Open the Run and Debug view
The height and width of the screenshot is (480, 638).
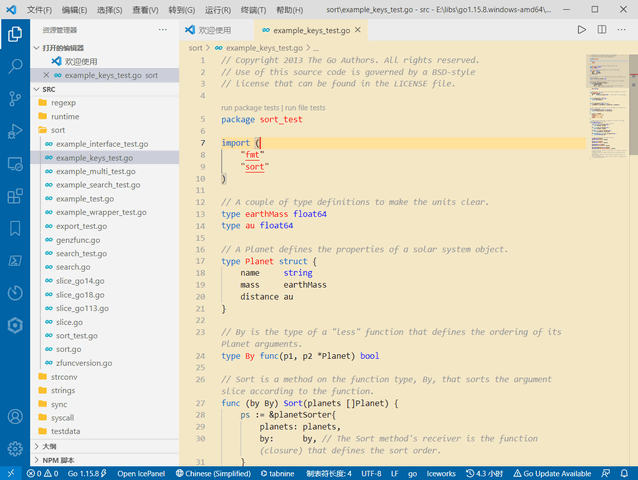coord(15,131)
